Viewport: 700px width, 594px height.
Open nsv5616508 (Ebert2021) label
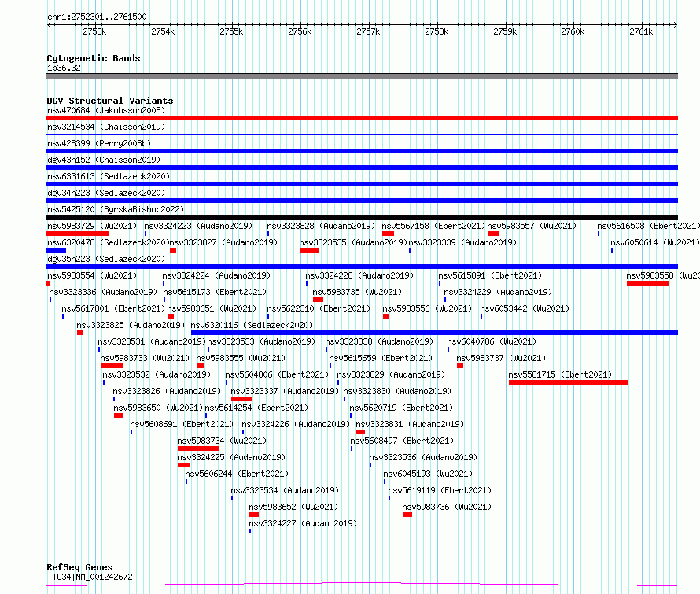[x=649, y=226]
